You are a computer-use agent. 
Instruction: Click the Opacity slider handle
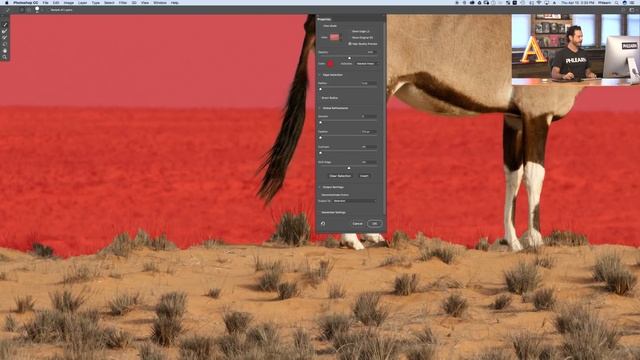pos(349,58)
